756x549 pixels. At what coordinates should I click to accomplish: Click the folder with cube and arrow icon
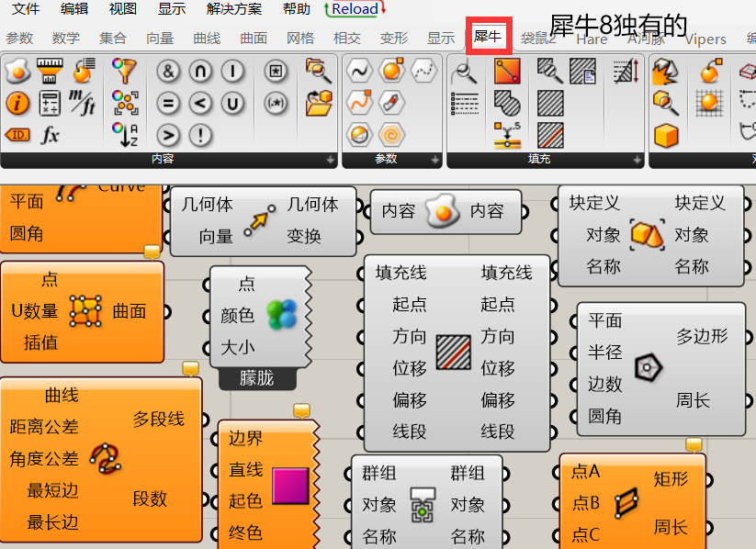(x=319, y=103)
